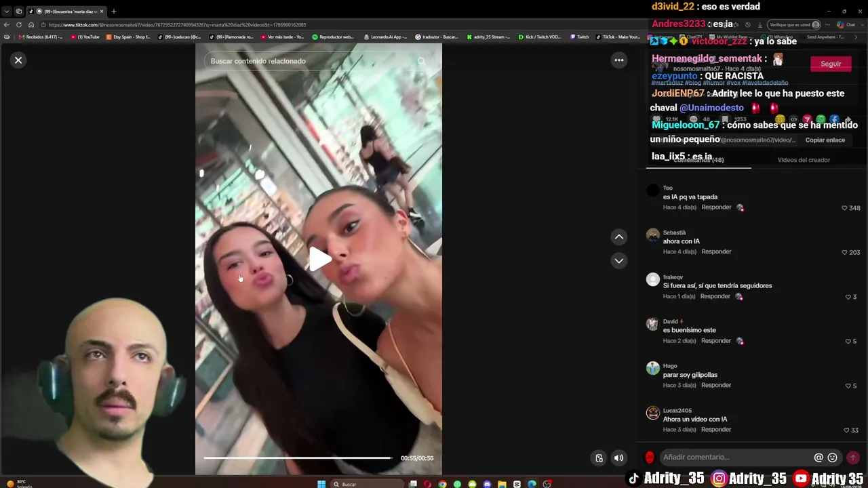Like Sebastià's comment with 203 likes
The width and height of the screenshot is (868, 488).
pos(845,252)
